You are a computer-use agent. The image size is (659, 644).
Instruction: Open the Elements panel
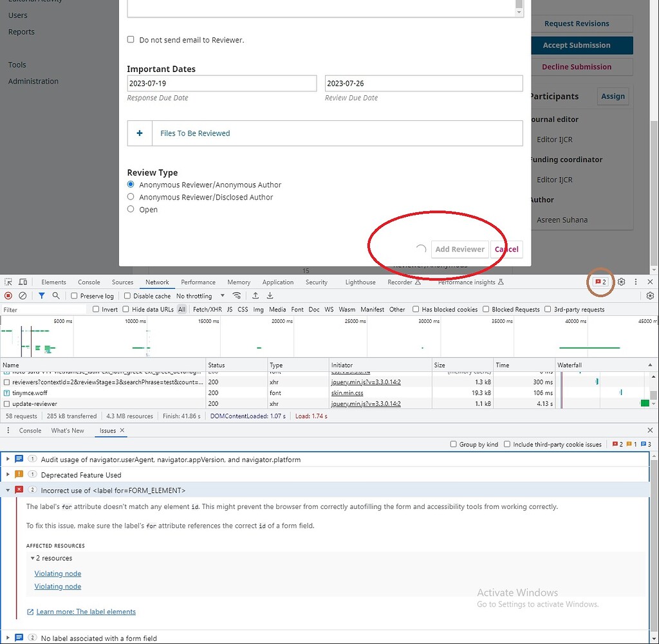(x=53, y=282)
